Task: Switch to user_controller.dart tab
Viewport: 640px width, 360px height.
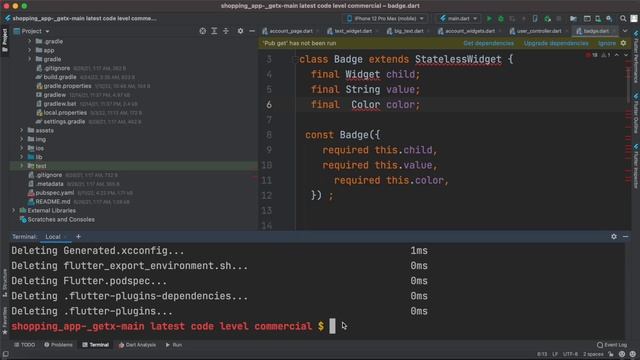Action: [x=538, y=31]
